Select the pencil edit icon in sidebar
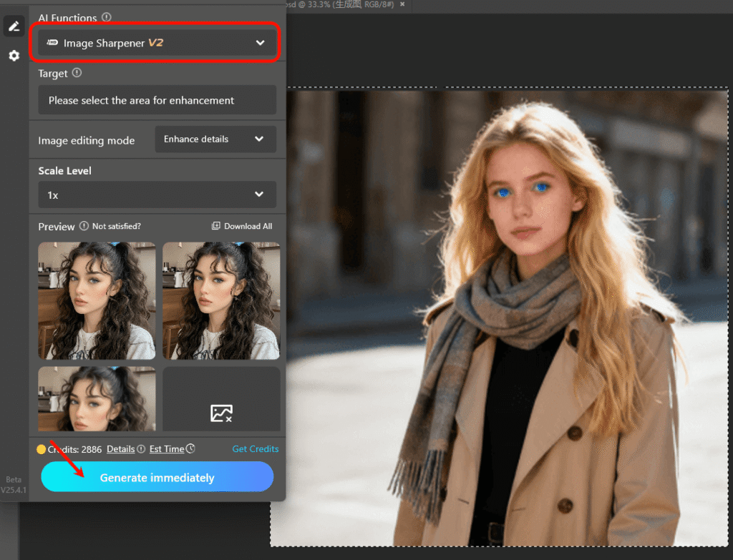The width and height of the screenshot is (733, 560). tap(14, 26)
